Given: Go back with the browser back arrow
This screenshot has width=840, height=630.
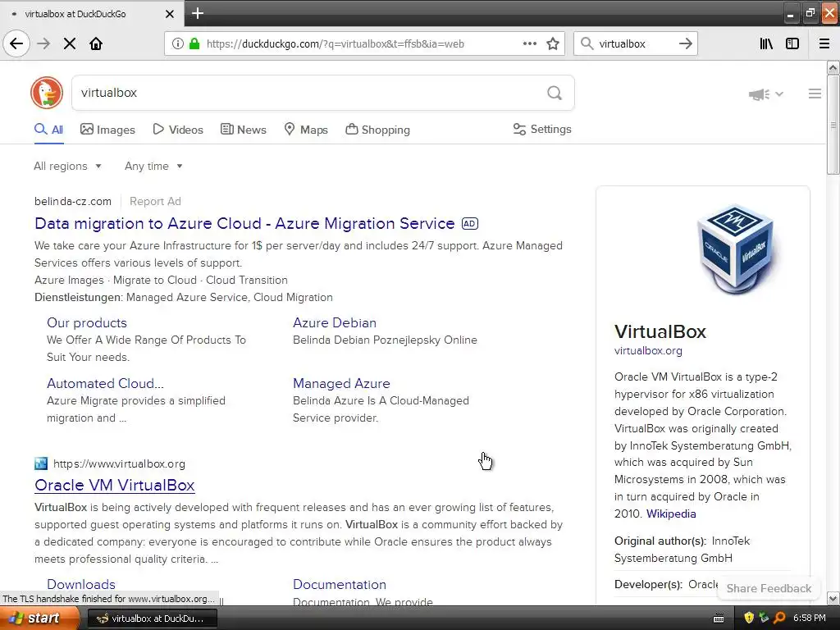Looking at the screenshot, I should [x=16, y=43].
